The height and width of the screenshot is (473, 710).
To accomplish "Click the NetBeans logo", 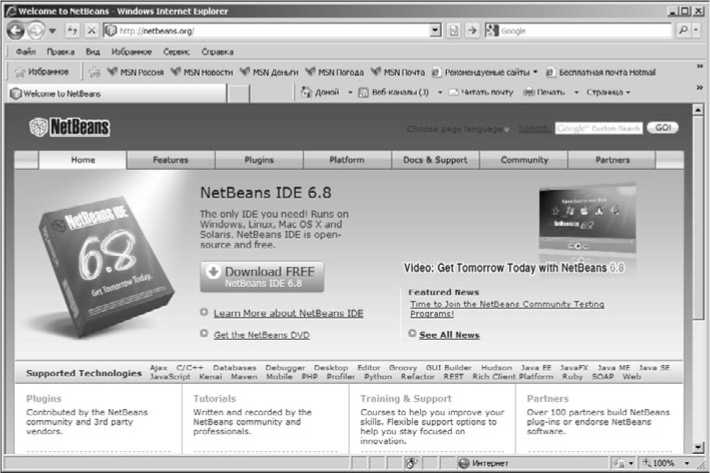I will [69, 127].
